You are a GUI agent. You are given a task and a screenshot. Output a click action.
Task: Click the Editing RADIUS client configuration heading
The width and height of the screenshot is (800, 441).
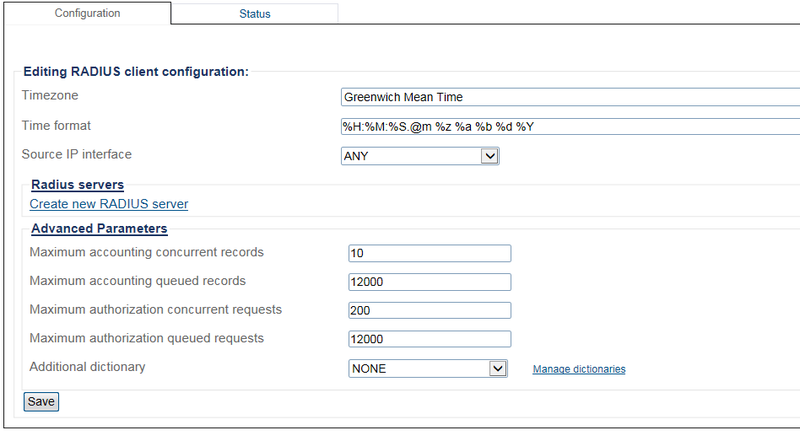[x=135, y=72]
